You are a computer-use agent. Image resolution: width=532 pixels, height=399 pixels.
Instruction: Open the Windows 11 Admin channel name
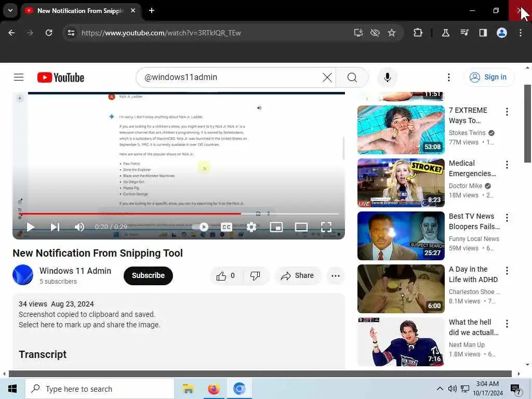[75, 271]
